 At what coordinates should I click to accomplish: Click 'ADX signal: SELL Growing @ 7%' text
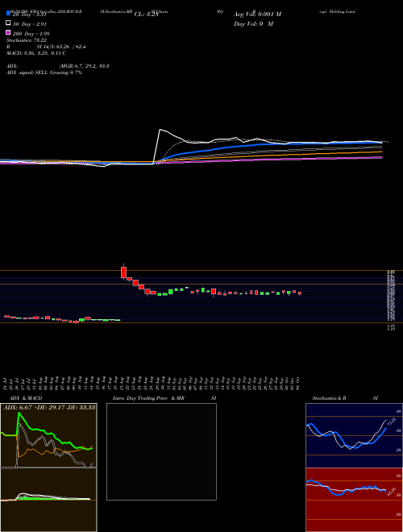point(44,73)
